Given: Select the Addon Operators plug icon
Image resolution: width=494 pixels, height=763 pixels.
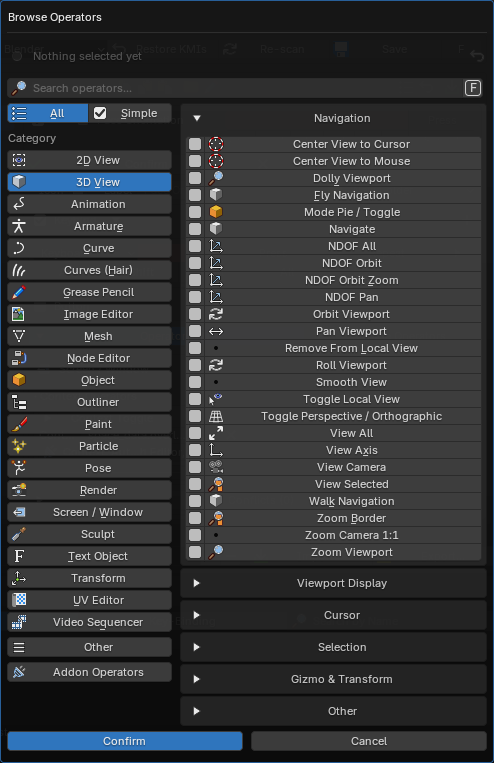Looking at the screenshot, I should point(19,672).
